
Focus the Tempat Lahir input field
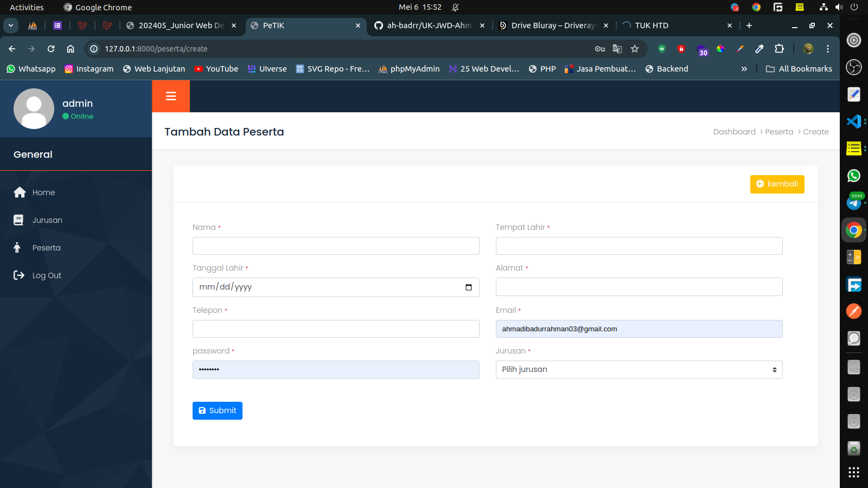click(639, 246)
